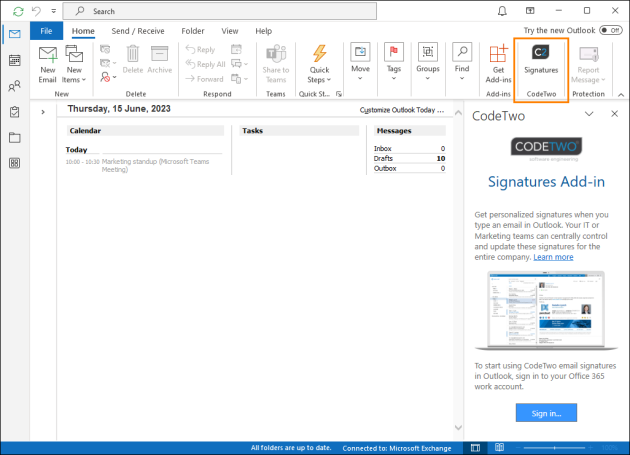Open the Clean Up dropdown icon

(x=108, y=63)
